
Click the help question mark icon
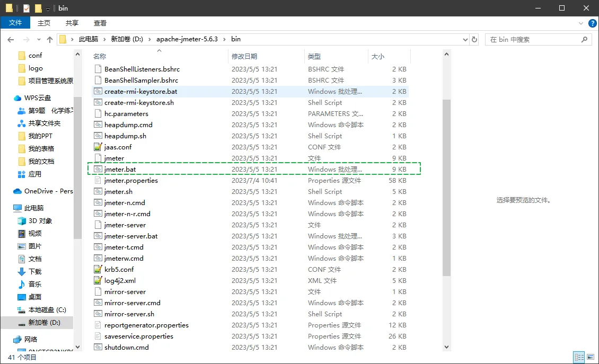[592, 23]
